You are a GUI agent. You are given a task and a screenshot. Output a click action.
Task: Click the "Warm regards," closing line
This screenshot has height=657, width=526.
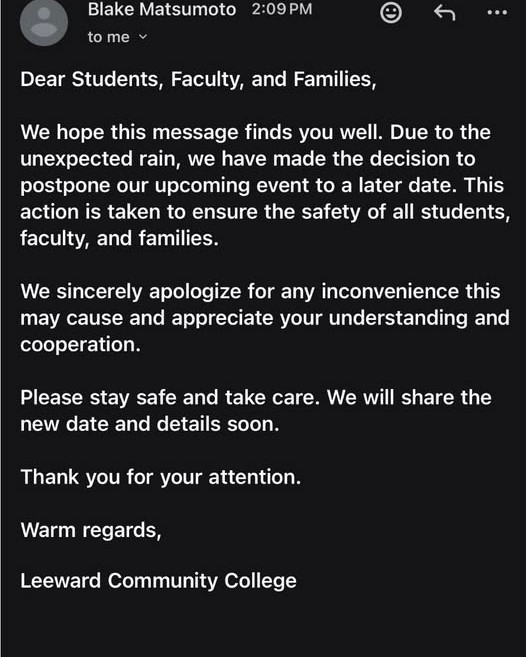91,530
